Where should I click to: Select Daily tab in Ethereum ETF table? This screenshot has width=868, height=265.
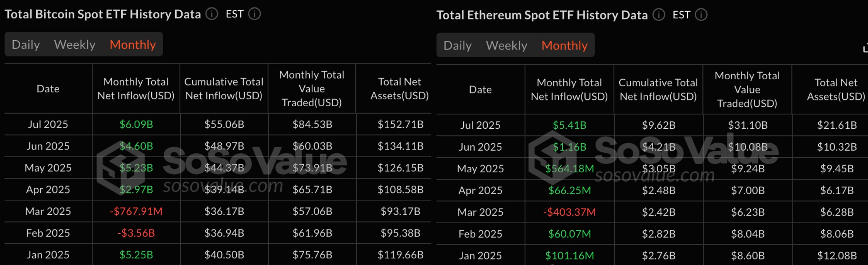(x=457, y=45)
